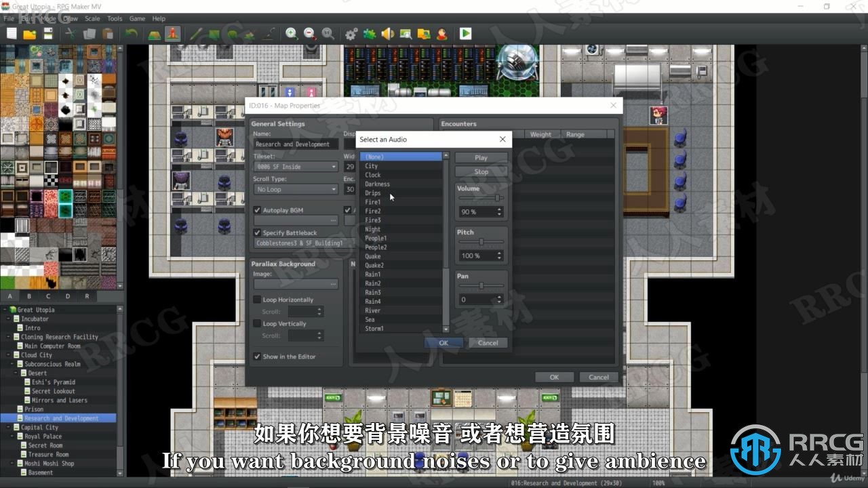Switch to Event editing mode icon
Screen dimensions: 868x488
172,33
